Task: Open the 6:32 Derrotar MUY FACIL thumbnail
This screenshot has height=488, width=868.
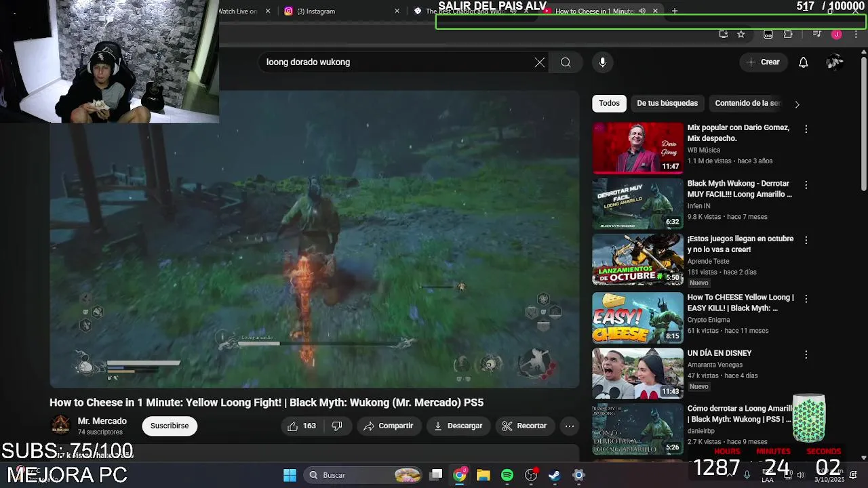Action: coord(637,203)
